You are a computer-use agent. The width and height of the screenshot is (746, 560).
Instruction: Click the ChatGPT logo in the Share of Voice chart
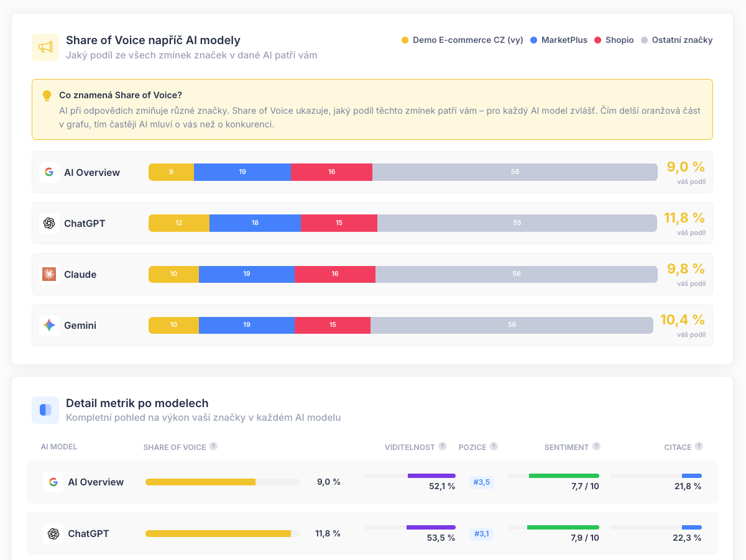49,223
